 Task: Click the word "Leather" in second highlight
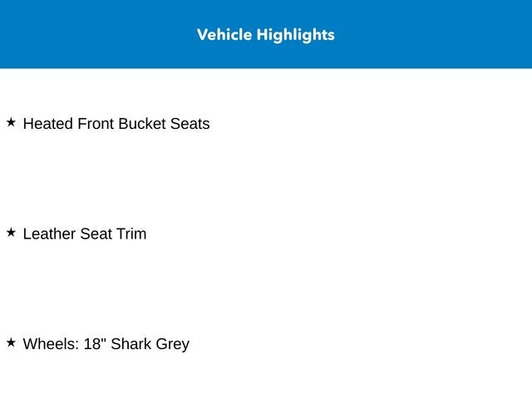(49, 234)
